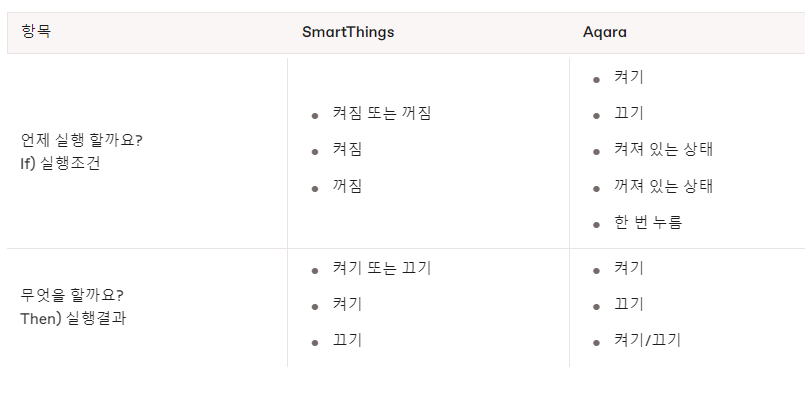Viewport: 805px width, 393px height.
Task: Click '한 번 누름' under Aqara
Action: pos(648,222)
